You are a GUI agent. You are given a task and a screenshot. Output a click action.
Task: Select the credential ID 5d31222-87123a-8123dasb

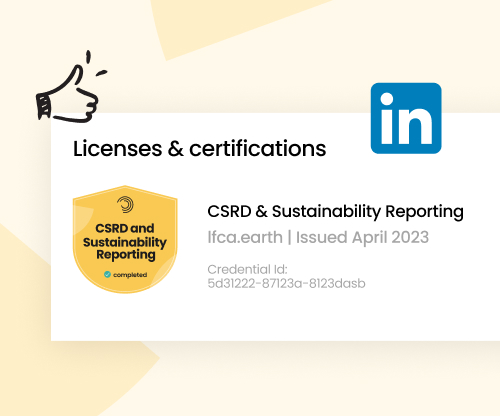286,283
